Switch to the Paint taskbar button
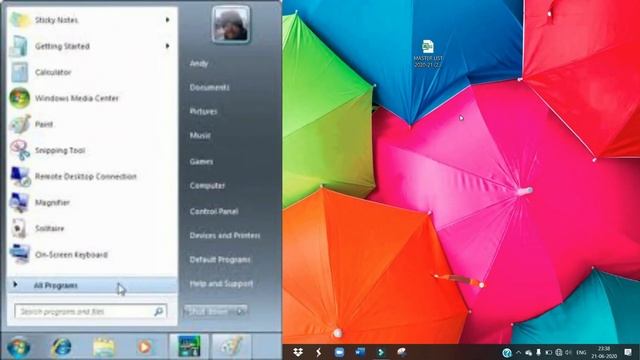Image resolution: width=640 pixels, height=360 pixels. 231,346
